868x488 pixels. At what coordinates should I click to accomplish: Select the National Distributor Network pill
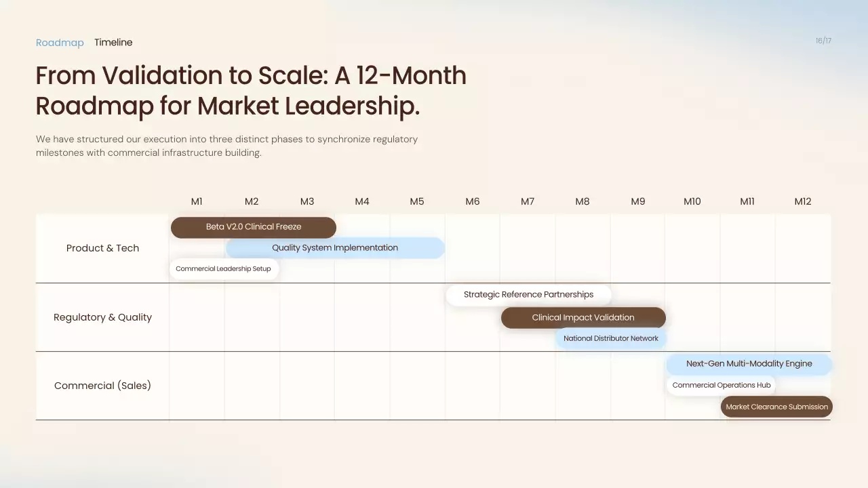pos(610,338)
